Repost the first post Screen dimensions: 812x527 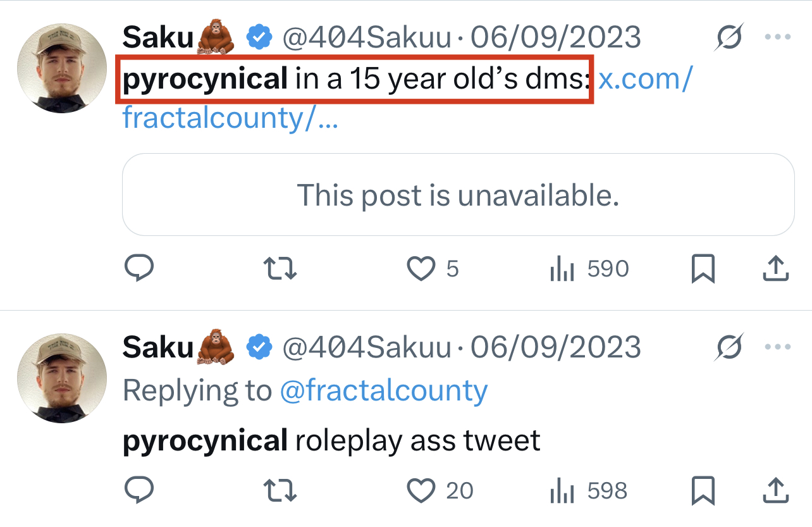point(280,269)
